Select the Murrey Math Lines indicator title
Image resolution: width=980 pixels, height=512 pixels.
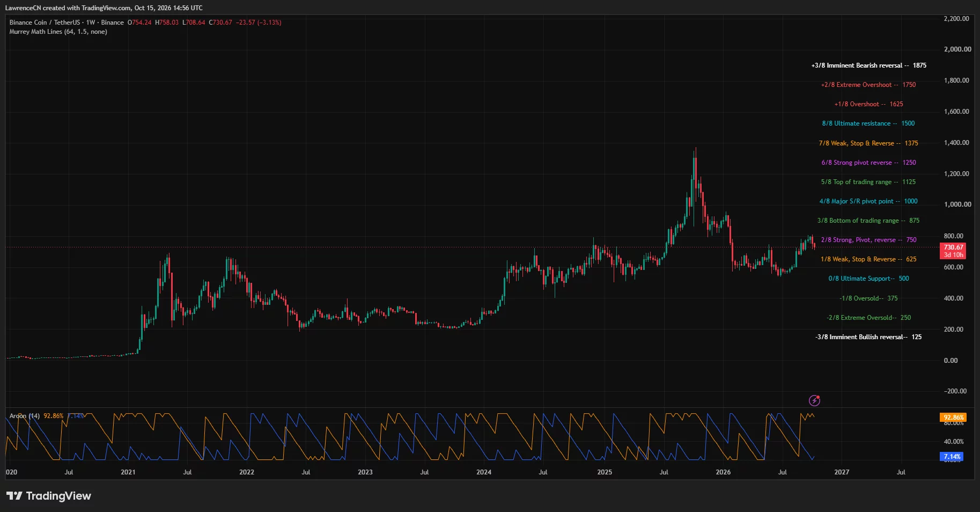pos(58,32)
